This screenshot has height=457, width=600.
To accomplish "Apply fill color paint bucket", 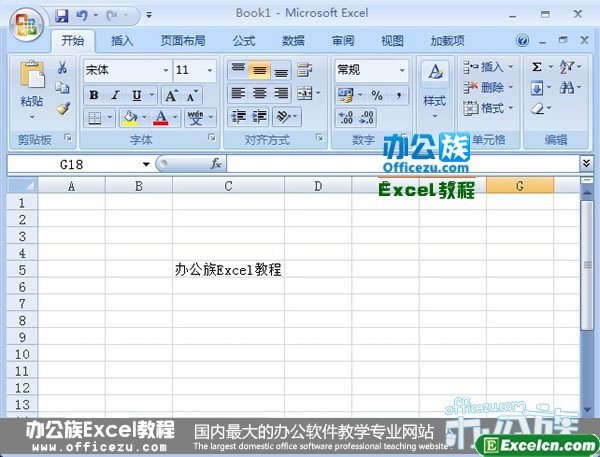I will coord(130,118).
